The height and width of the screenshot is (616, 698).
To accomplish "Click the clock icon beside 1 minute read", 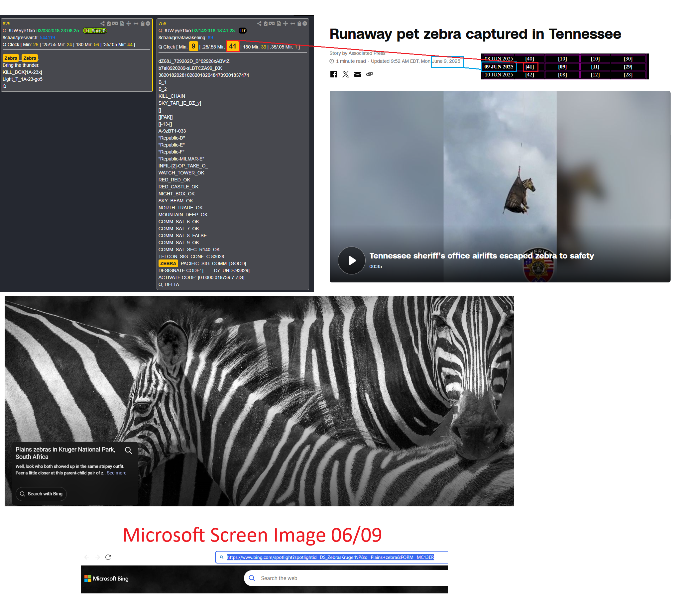I will [x=332, y=61].
